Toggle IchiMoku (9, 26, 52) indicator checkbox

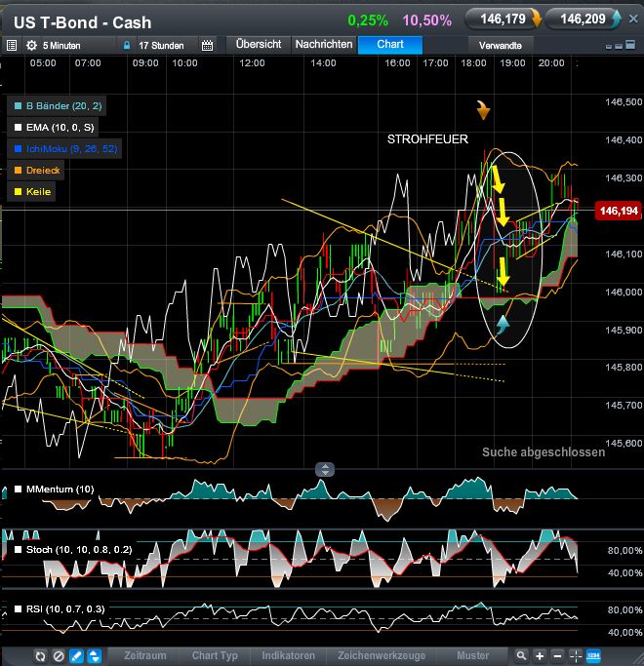(18, 148)
